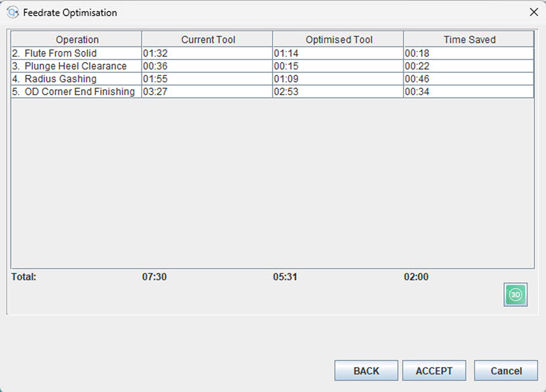Click the Cancel button
This screenshot has height=392, width=546.
[506, 371]
